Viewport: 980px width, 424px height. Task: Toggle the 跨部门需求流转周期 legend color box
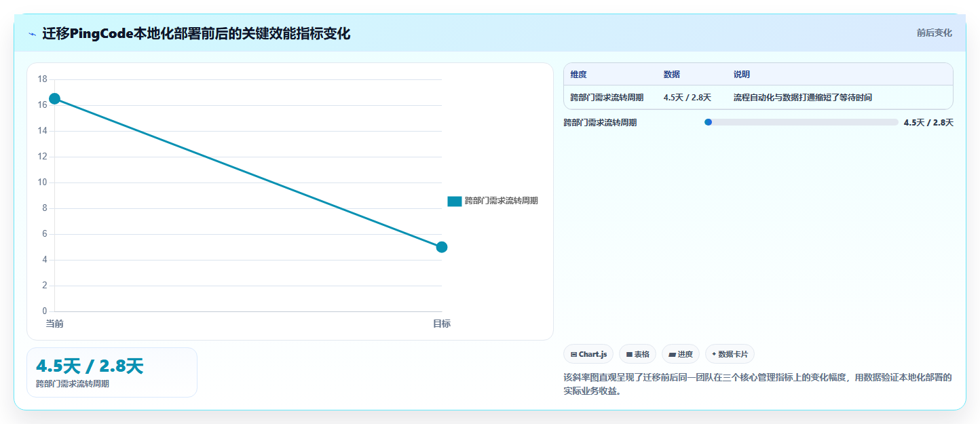[x=455, y=201]
